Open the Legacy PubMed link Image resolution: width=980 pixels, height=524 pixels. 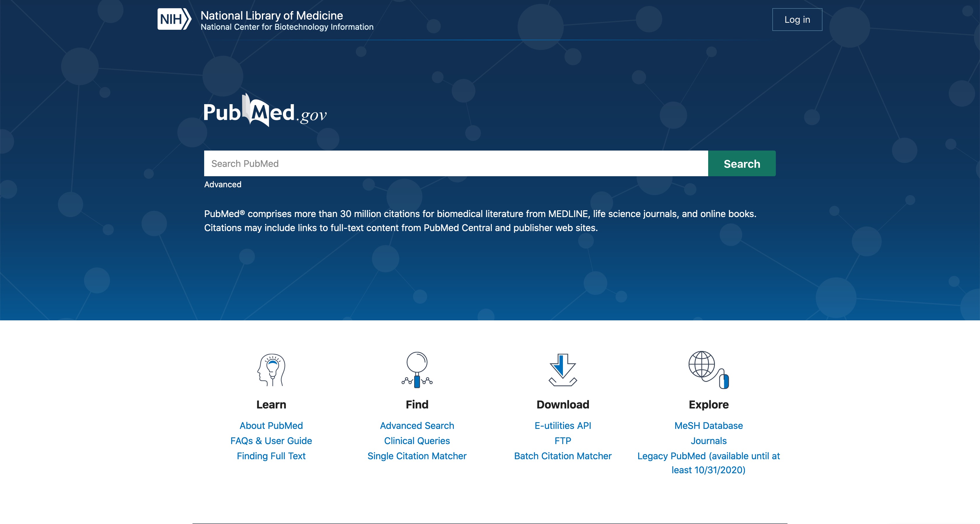tap(709, 463)
